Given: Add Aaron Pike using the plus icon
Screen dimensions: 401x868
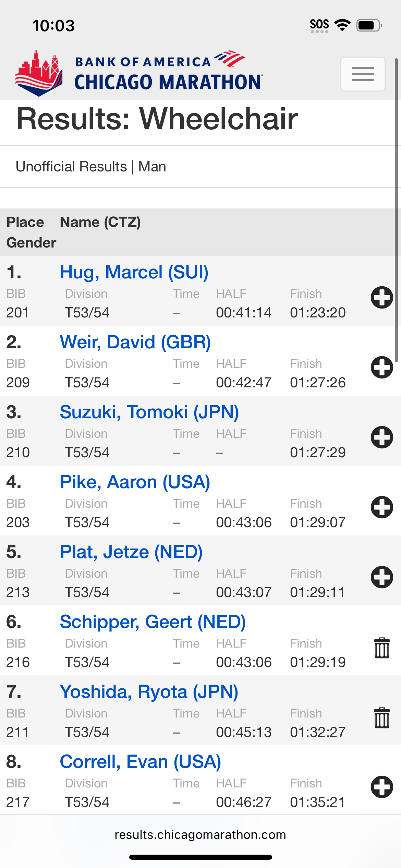Looking at the screenshot, I should click(x=381, y=507).
